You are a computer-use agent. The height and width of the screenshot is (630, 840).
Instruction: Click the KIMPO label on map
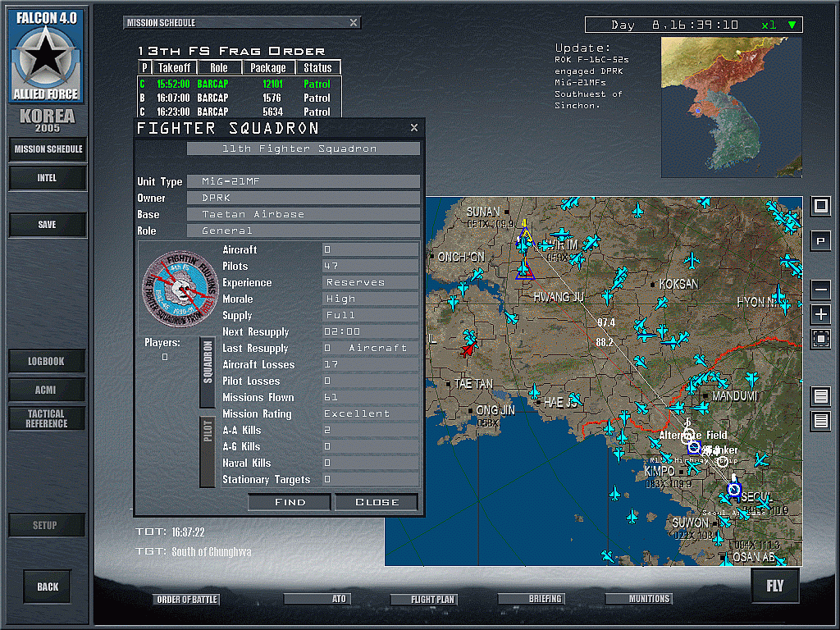point(660,471)
